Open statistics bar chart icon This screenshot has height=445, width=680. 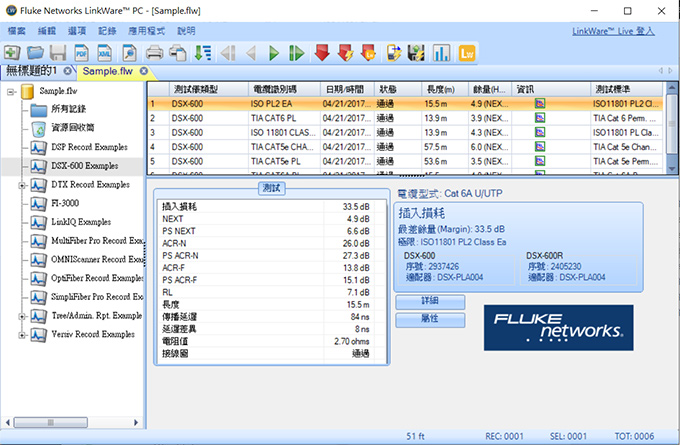441,53
